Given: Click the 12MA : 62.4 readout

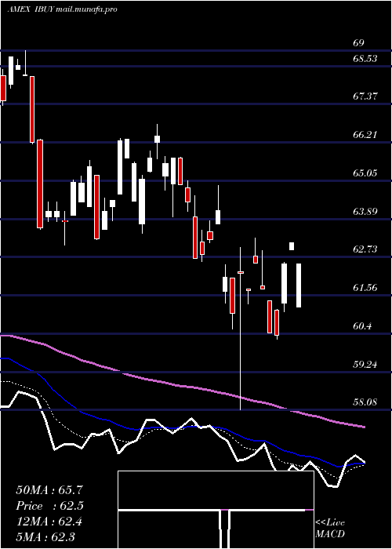Looking at the screenshot, I should (49, 522).
